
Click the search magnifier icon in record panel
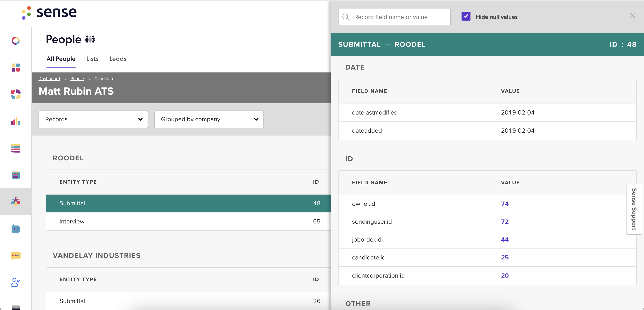(346, 17)
